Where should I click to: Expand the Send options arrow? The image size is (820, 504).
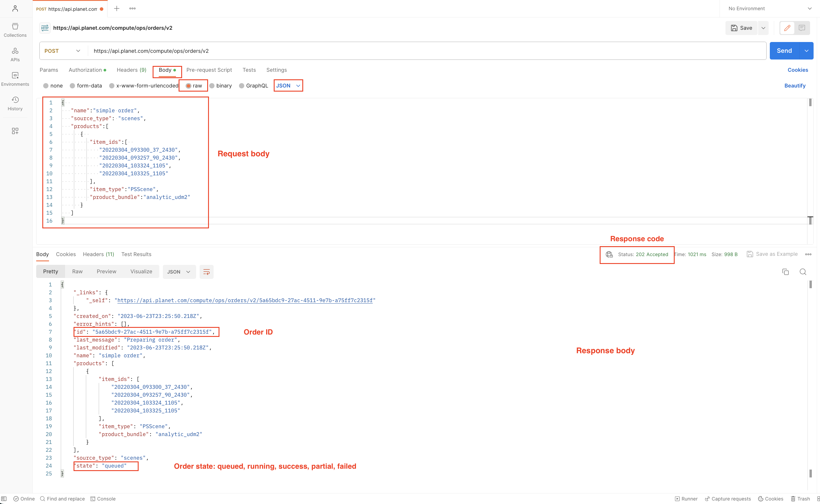click(x=806, y=51)
